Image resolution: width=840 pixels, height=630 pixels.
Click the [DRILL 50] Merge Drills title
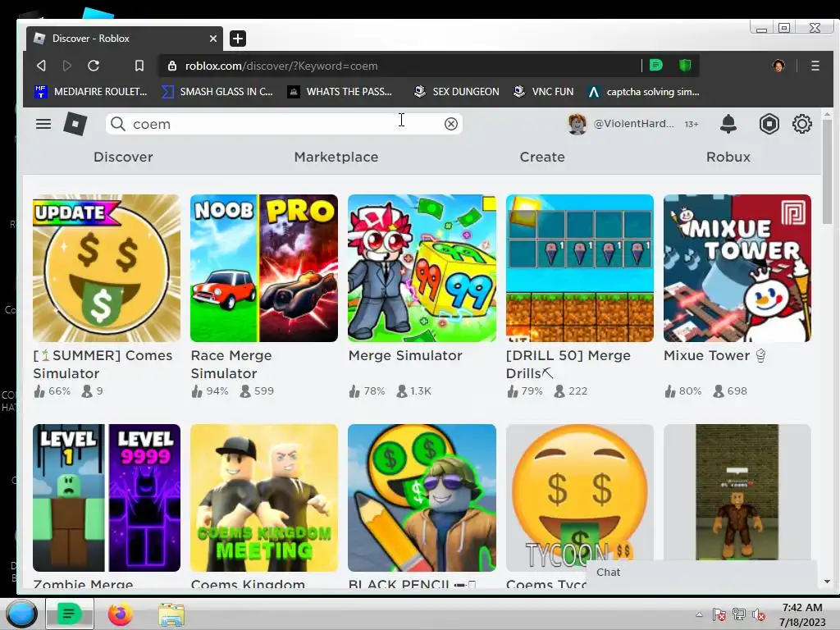[x=568, y=364]
